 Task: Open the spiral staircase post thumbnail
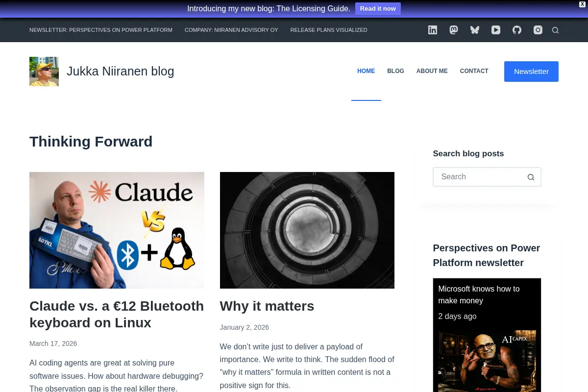click(307, 230)
